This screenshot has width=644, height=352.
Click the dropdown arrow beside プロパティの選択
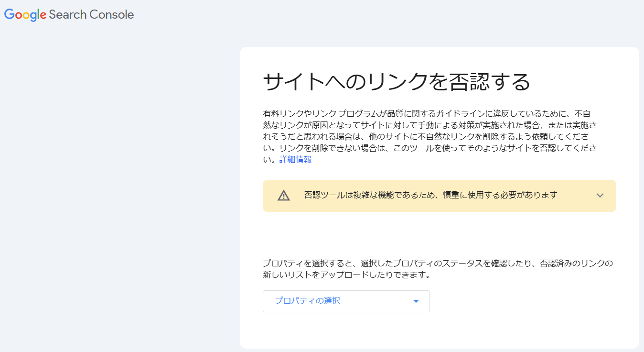tap(416, 301)
